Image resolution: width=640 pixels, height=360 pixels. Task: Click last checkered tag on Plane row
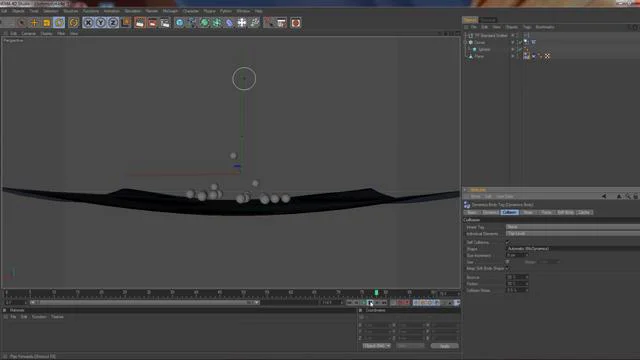tap(547, 56)
